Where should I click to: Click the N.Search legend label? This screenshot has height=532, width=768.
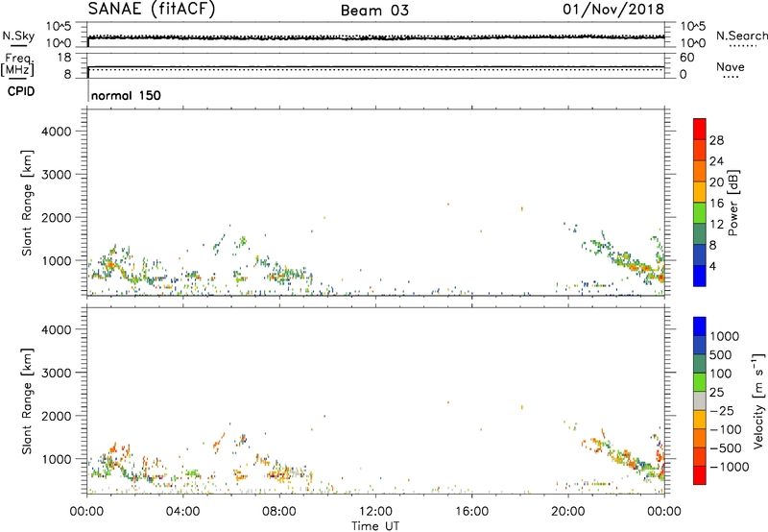click(x=741, y=36)
